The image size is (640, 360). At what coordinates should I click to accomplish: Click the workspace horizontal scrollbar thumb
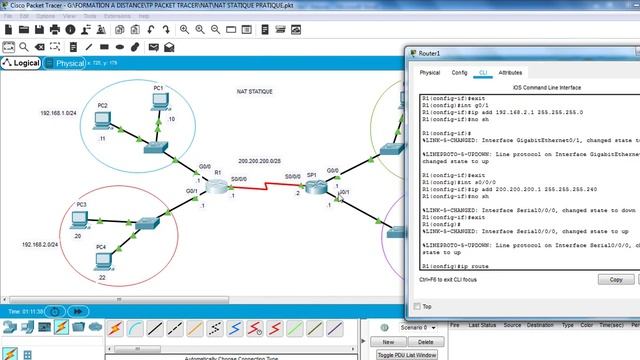coord(119,300)
